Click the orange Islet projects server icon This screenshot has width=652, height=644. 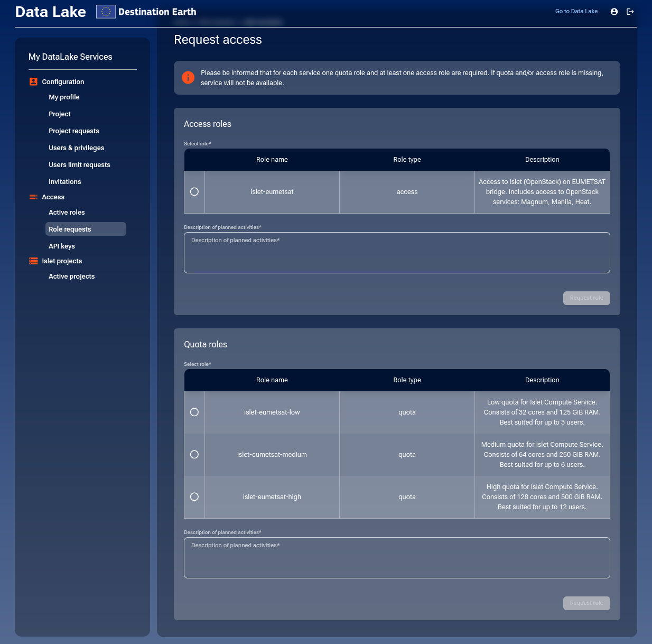pyautogui.click(x=33, y=261)
